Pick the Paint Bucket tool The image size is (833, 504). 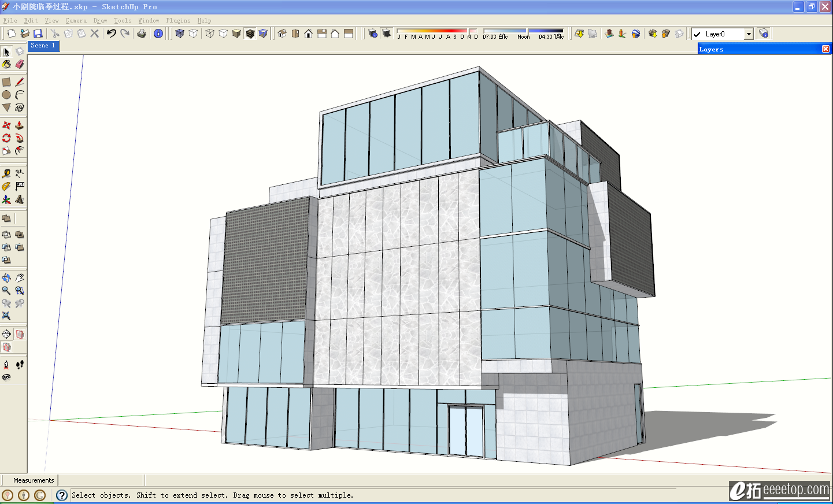(x=6, y=64)
